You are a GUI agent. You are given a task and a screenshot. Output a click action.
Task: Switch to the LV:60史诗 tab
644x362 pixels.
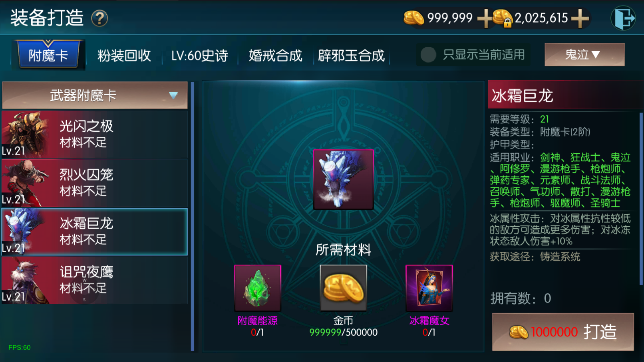[200, 55]
